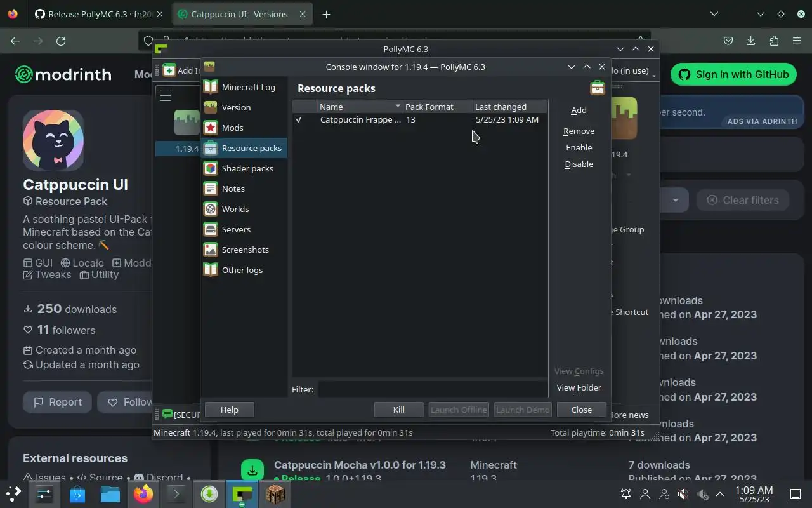
Task: Click Add to add a resource pack
Action: point(579,110)
